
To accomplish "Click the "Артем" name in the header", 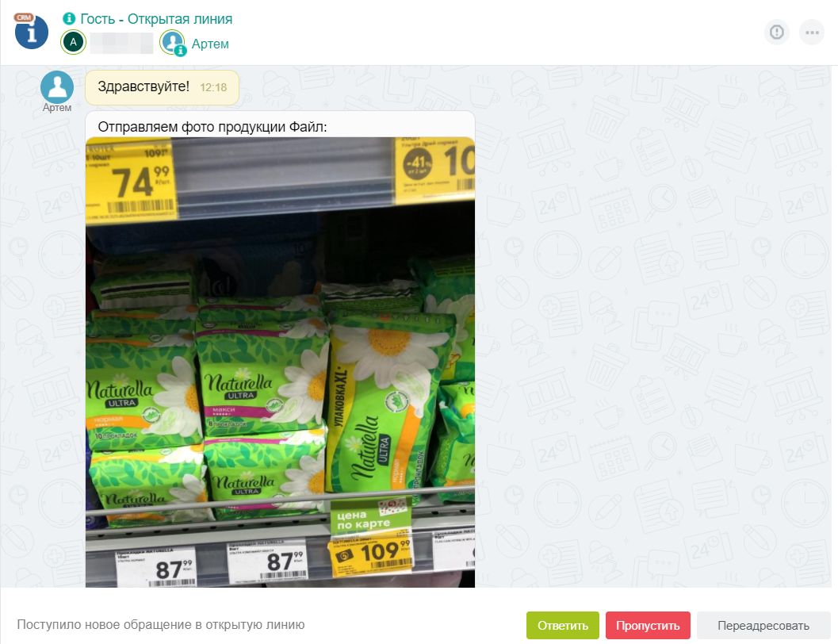I will point(210,44).
